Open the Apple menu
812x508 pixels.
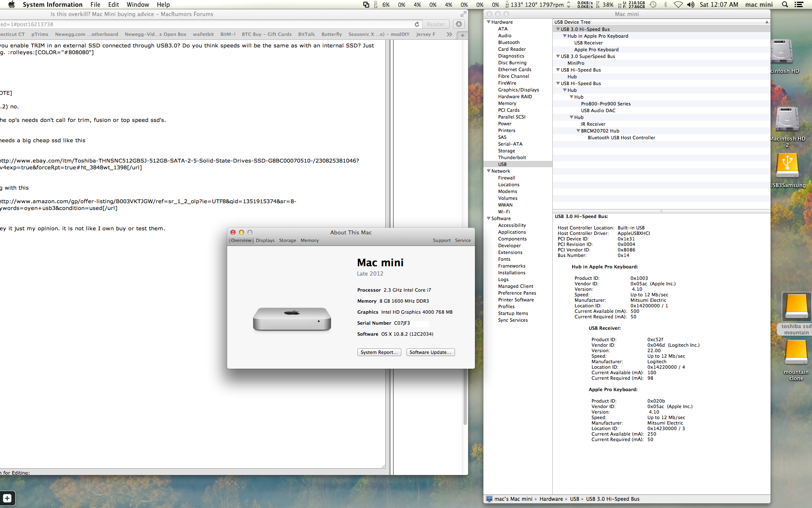[x=11, y=5]
